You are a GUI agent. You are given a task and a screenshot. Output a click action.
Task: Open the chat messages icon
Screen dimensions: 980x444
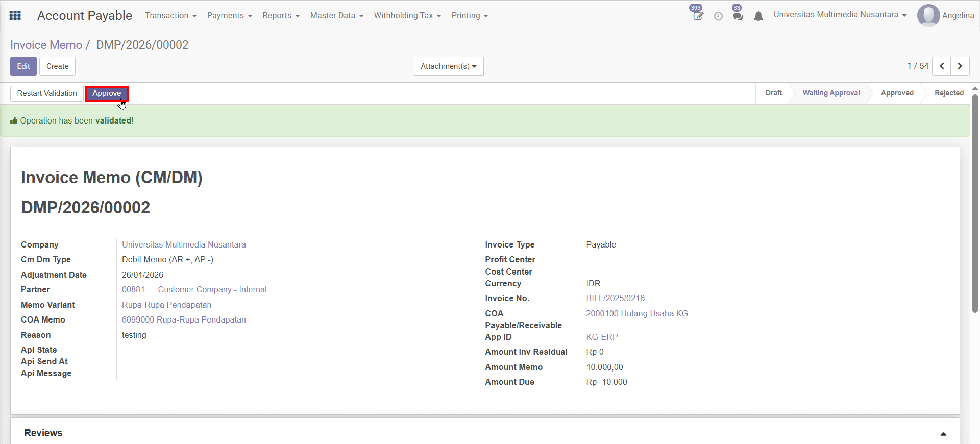pyautogui.click(x=738, y=16)
